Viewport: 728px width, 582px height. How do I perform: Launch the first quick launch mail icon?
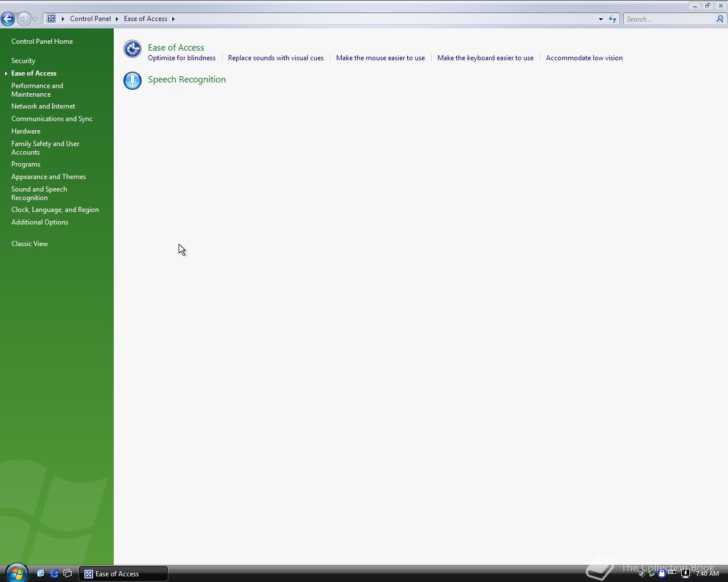point(41,573)
